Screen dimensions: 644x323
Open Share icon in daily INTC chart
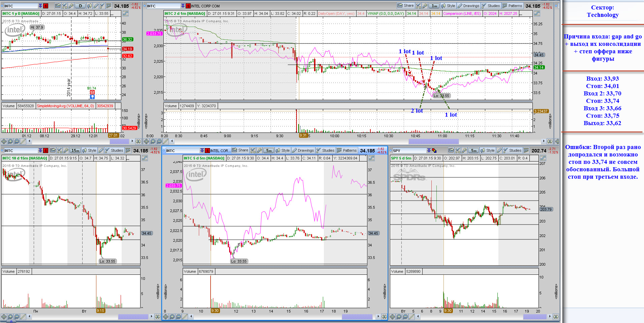coord(58,6)
